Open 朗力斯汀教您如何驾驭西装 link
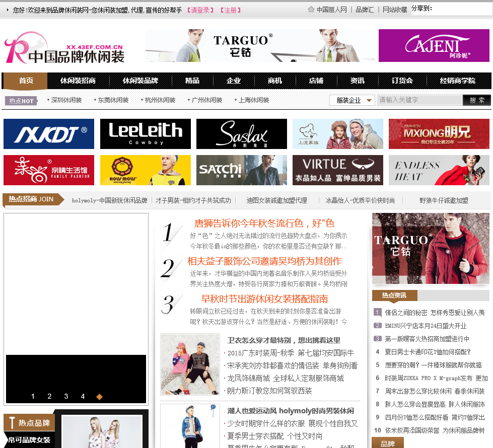The width and height of the screenshot is (493, 448). pos(269,391)
